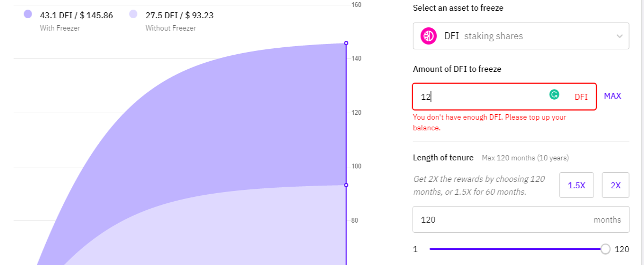Click the Without Freezer legend dot
Screen dimensions: 644x265
click(x=134, y=15)
